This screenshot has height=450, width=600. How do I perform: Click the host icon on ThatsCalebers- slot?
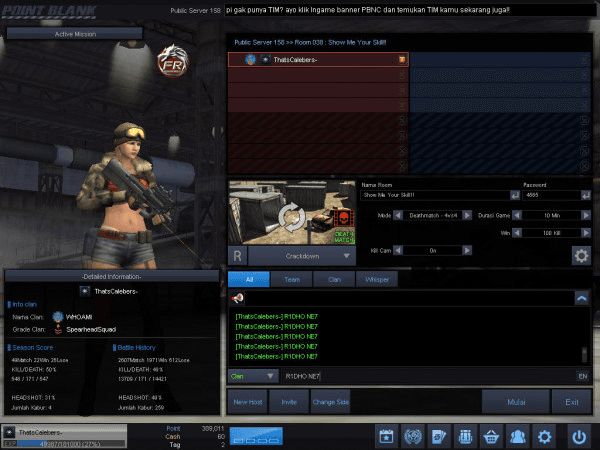[402, 60]
